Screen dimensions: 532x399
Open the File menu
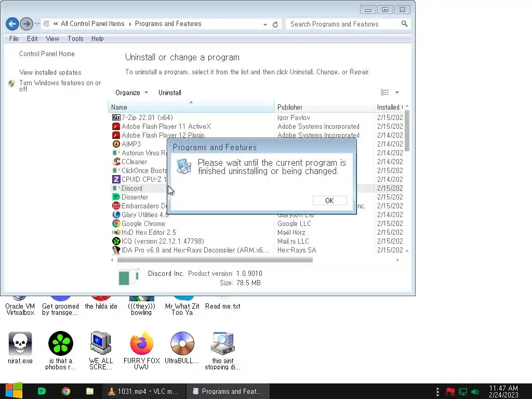pyautogui.click(x=14, y=38)
